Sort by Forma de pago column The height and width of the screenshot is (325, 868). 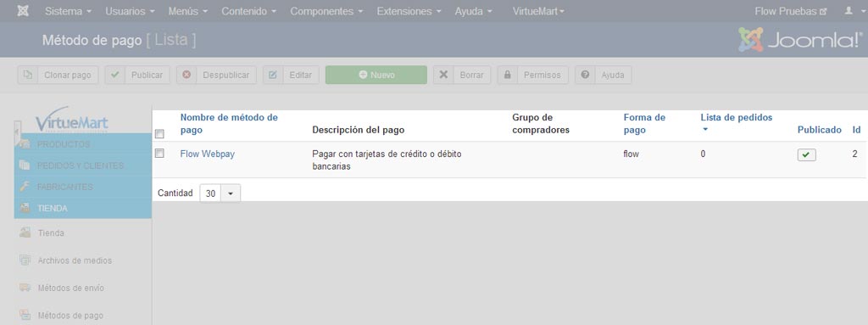point(644,124)
